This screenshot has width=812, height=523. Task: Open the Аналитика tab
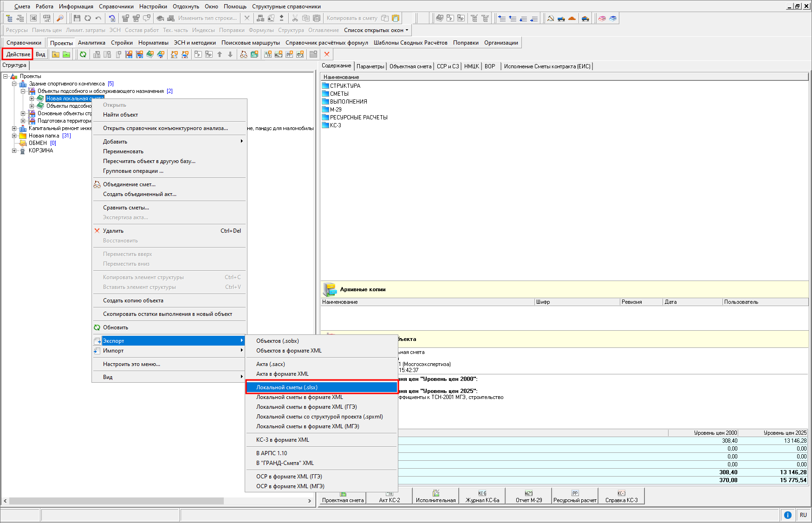[91, 43]
